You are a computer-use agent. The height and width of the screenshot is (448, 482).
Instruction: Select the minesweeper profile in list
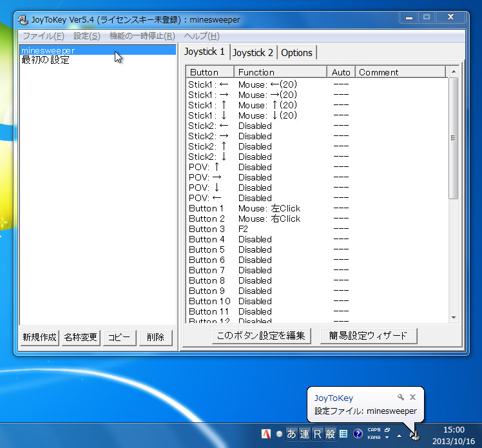[98, 50]
